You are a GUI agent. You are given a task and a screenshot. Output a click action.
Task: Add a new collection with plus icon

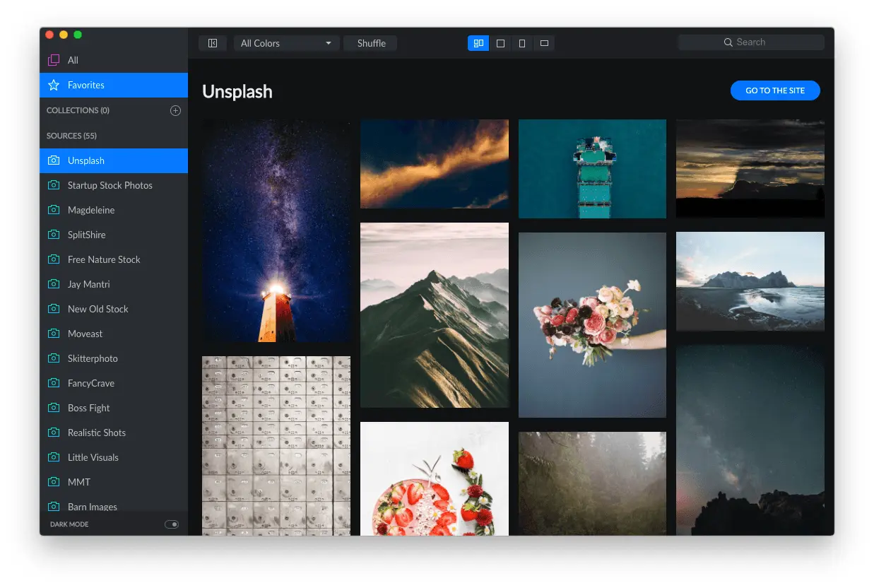point(175,110)
